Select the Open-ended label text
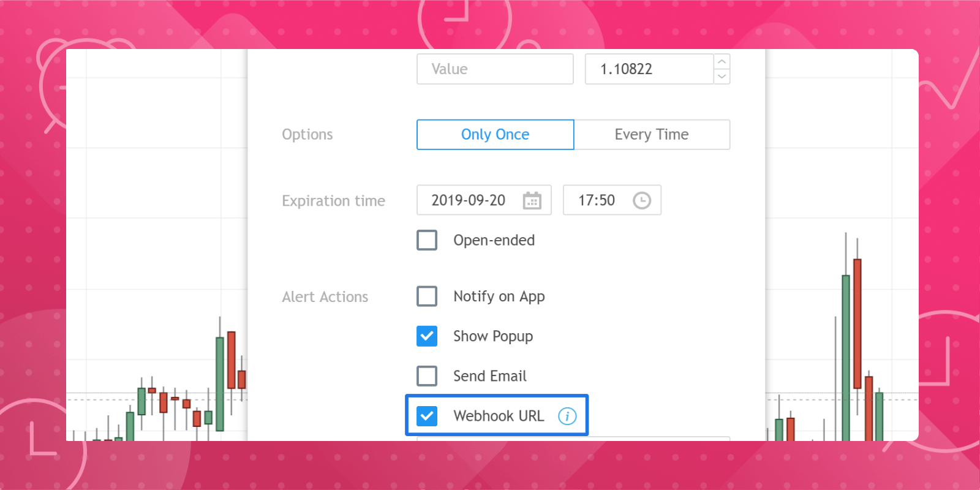The height and width of the screenshot is (490, 980). click(x=494, y=240)
